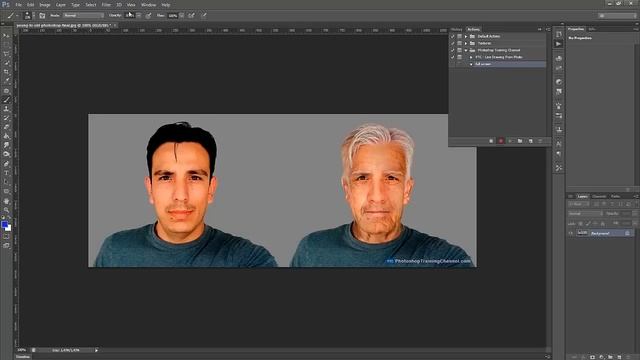Click the full screen action row text

click(x=483, y=64)
